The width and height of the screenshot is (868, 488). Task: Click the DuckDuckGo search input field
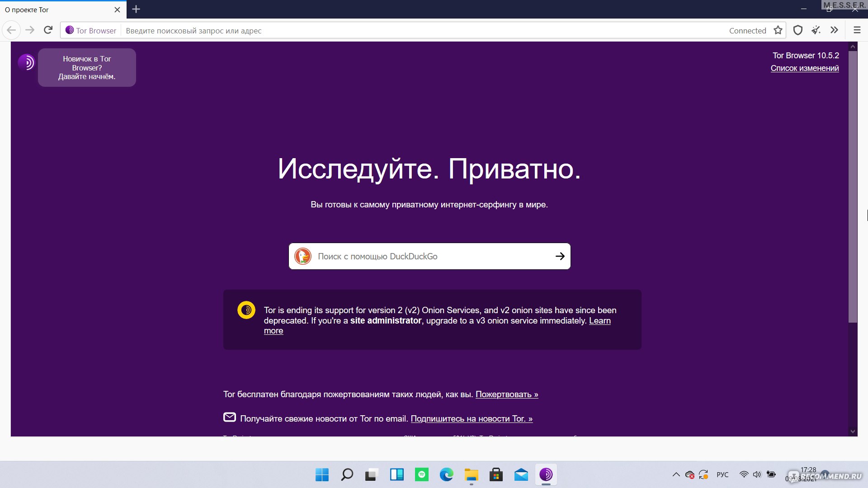point(429,256)
